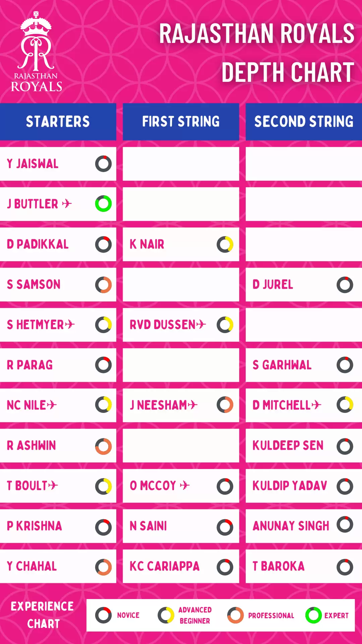The width and height of the screenshot is (362, 644).
Task: Click the Y Chahal player name
Action: click(x=32, y=566)
